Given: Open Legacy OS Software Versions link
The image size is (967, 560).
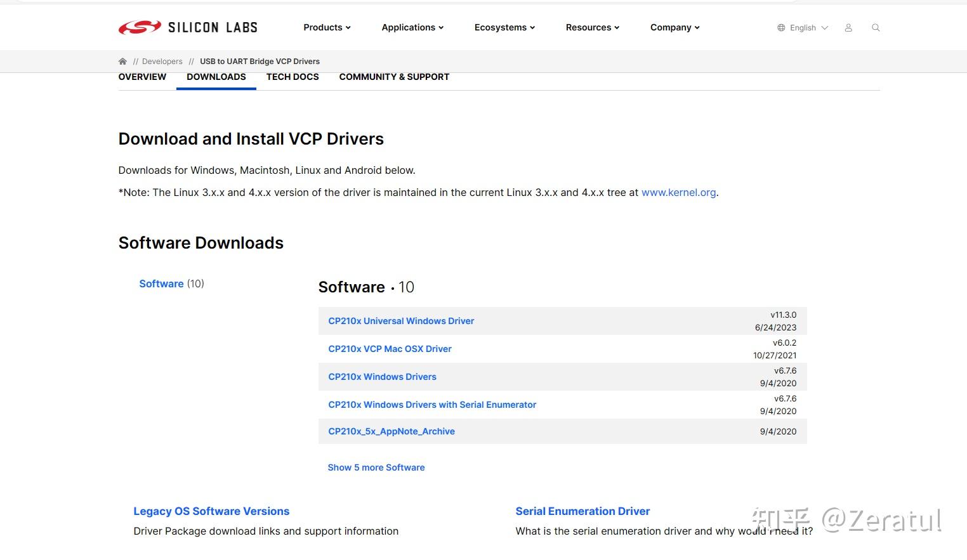Looking at the screenshot, I should click(211, 511).
